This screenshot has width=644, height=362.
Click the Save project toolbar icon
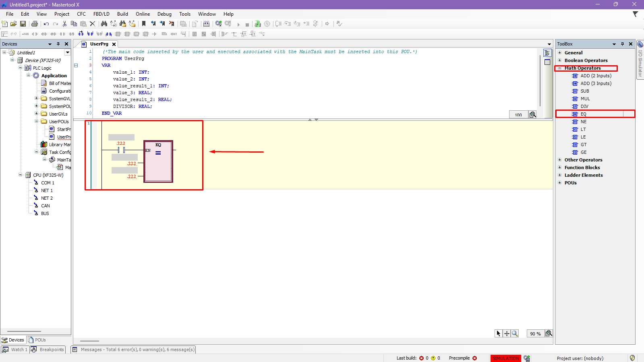pos(23,24)
